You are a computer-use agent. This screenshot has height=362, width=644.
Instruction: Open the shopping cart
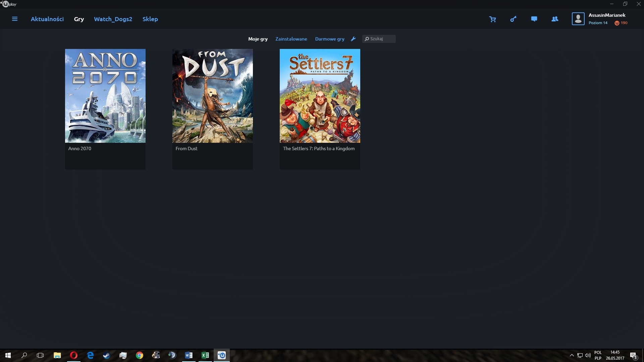click(x=492, y=19)
